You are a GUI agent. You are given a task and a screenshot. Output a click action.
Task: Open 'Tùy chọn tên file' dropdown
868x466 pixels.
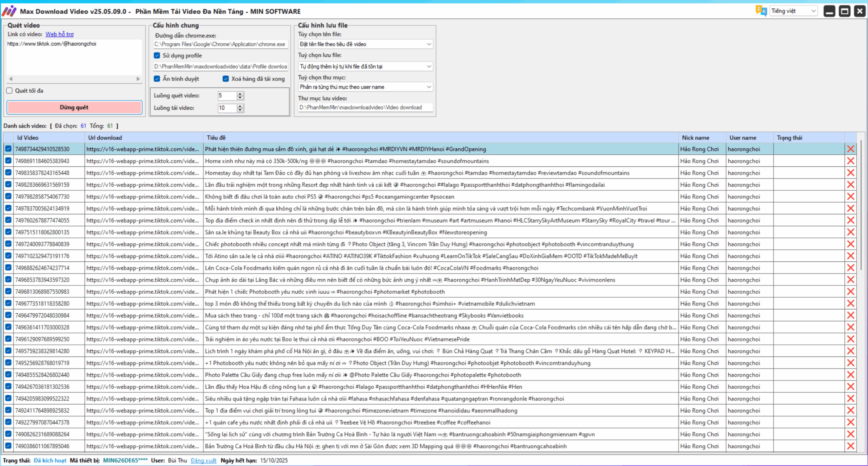[366, 44]
